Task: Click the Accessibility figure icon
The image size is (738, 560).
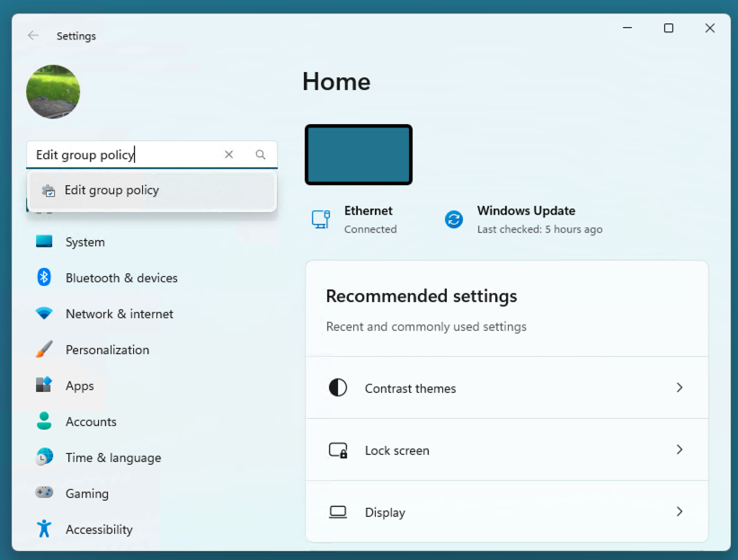Action: pos(44,529)
